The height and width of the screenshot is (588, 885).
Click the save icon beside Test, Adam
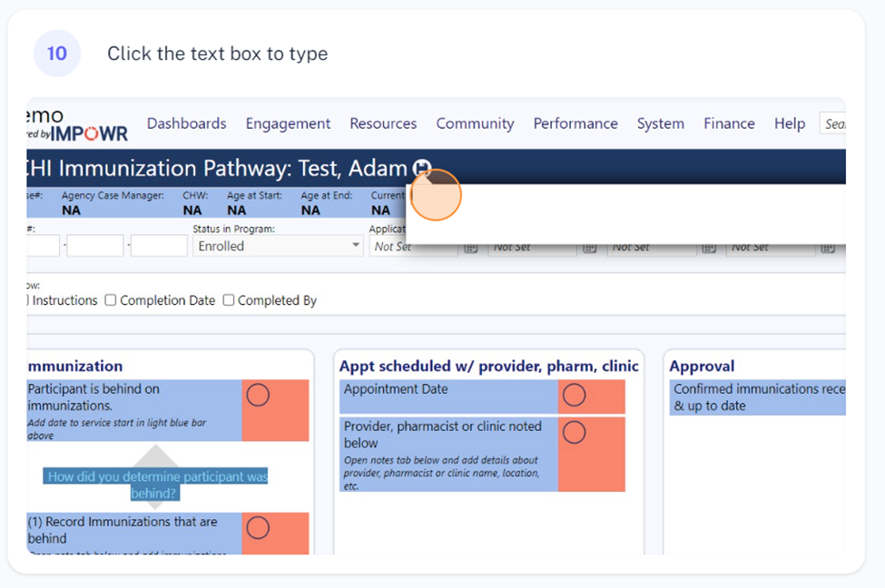(x=421, y=168)
